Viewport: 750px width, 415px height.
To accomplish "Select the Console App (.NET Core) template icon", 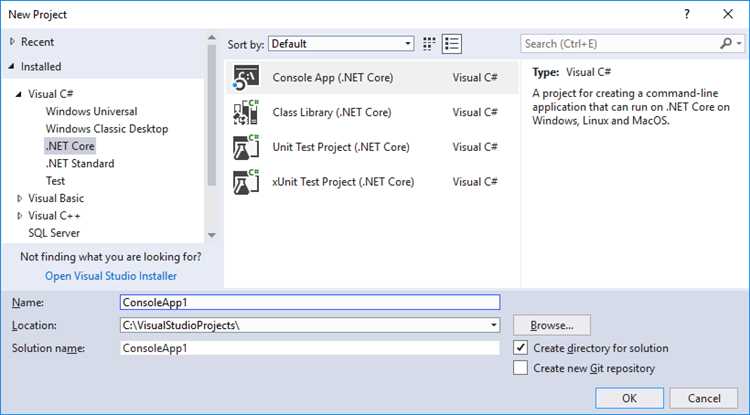I will point(246,78).
